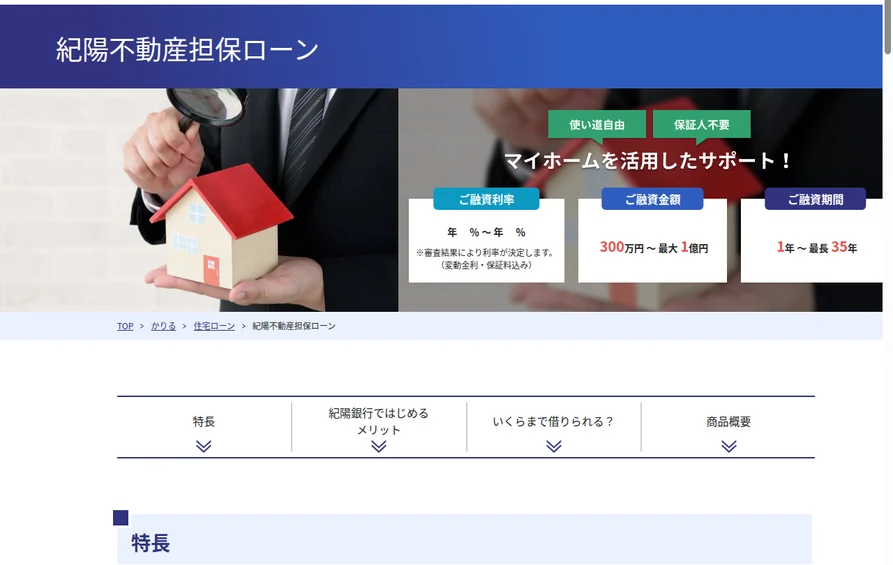
Task: Click the 300万円～最大1億円 amount text
Action: tap(654, 247)
